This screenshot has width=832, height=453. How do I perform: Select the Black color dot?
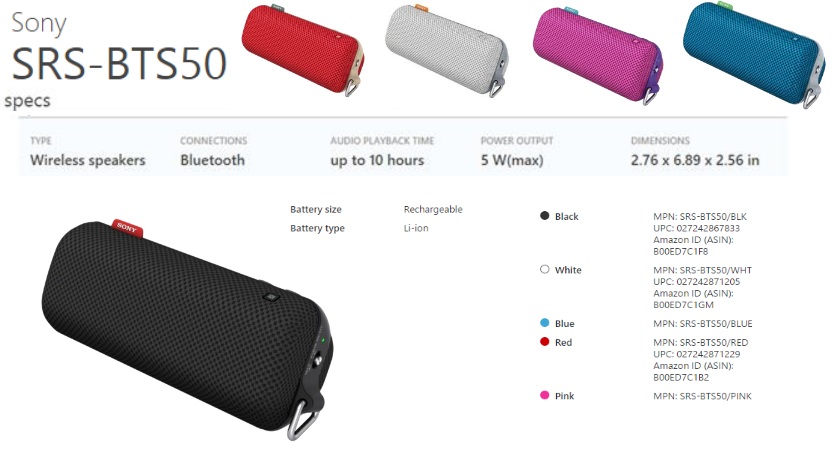click(544, 215)
